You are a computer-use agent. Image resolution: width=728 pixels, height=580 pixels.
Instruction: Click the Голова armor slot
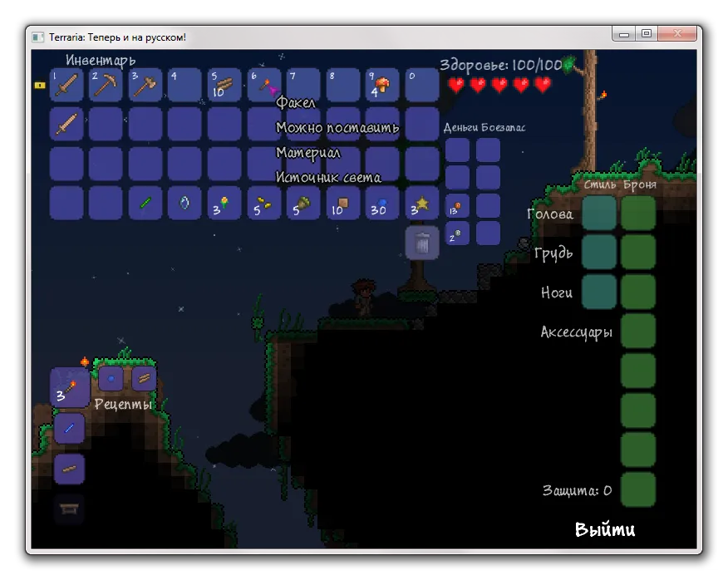[638, 214]
